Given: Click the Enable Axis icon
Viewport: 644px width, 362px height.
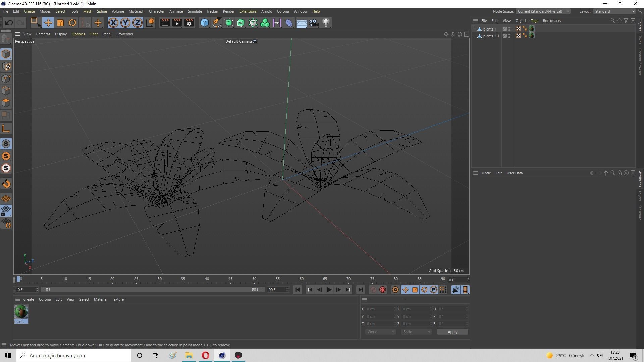Looking at the screenshot, I should coord(6,128).
